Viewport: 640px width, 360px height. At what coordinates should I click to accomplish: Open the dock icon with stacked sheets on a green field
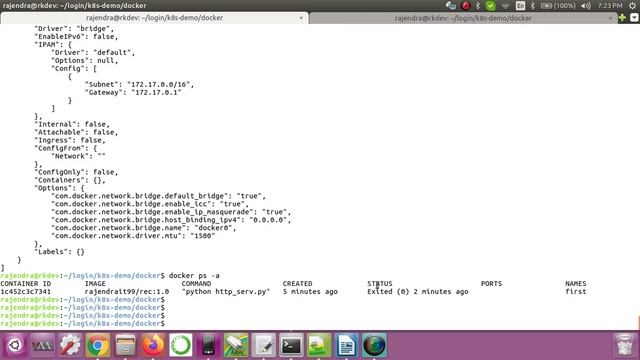click(x=236, y=345)
